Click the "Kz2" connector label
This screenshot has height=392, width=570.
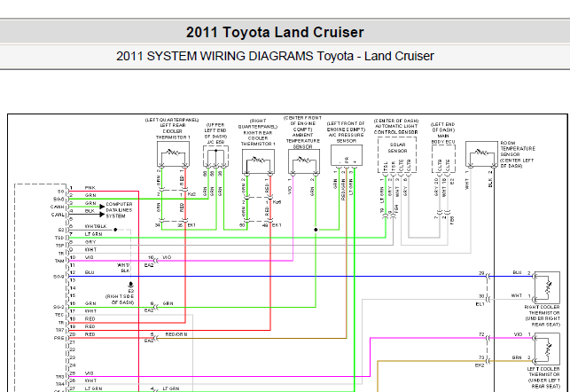(x=192, y=194)
